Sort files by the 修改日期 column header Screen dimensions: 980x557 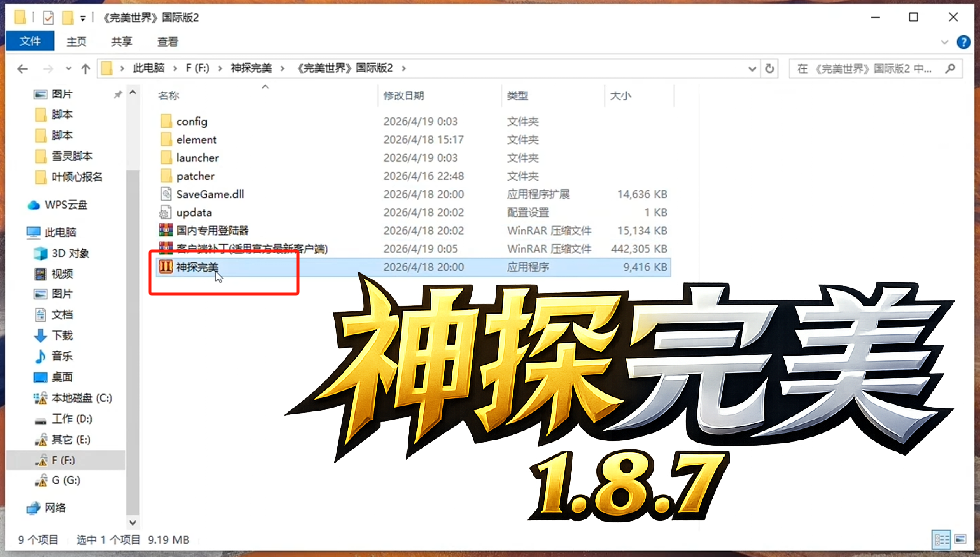click(x=404, y=95)
